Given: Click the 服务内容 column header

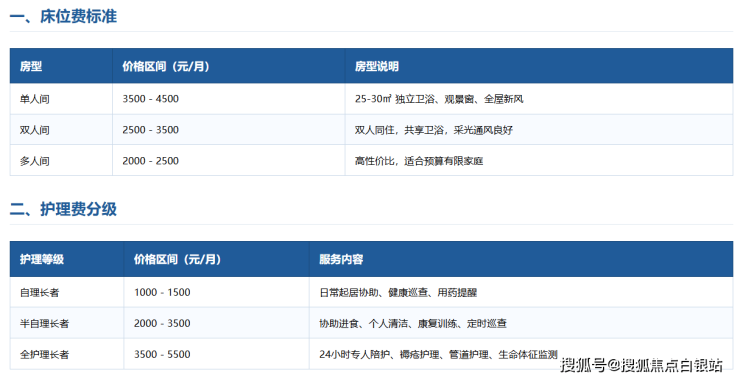Looking at the screenshot, I should pyautogui.click(x=341, y=259).
